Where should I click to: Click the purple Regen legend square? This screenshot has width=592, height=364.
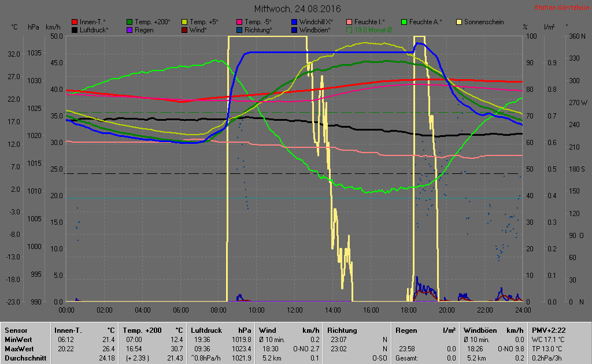129,29
